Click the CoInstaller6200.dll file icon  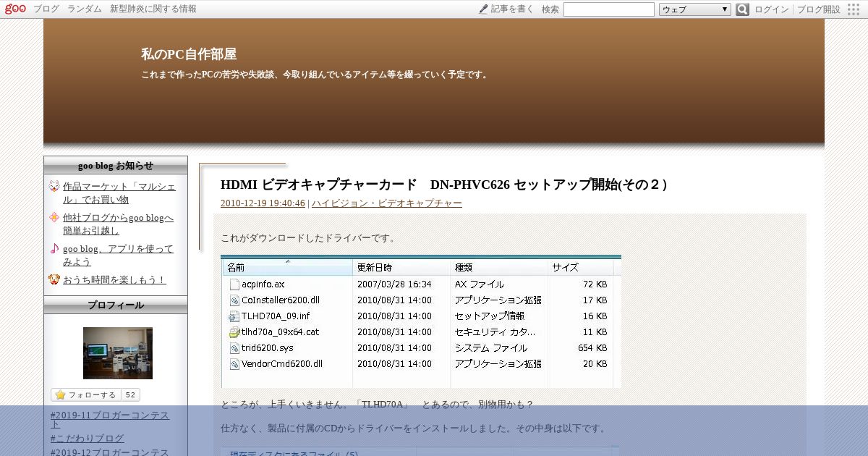coord(234,300)
